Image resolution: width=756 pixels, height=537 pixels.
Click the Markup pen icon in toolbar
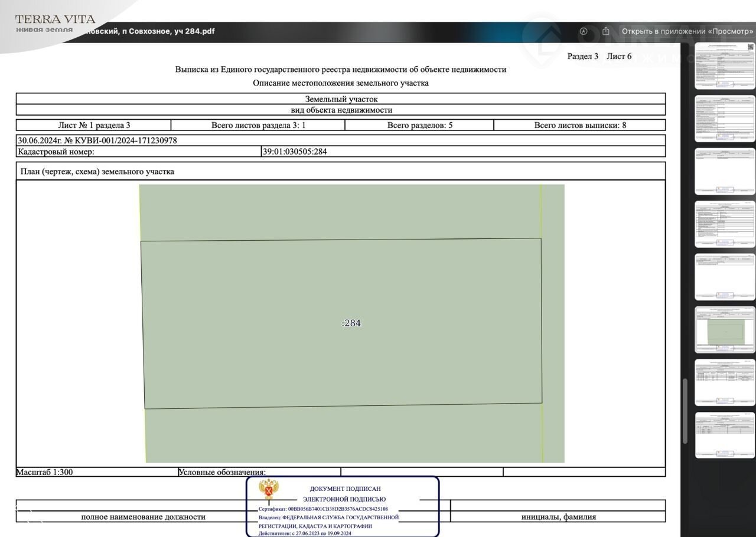pyautogui.click(x=584, y=31)
